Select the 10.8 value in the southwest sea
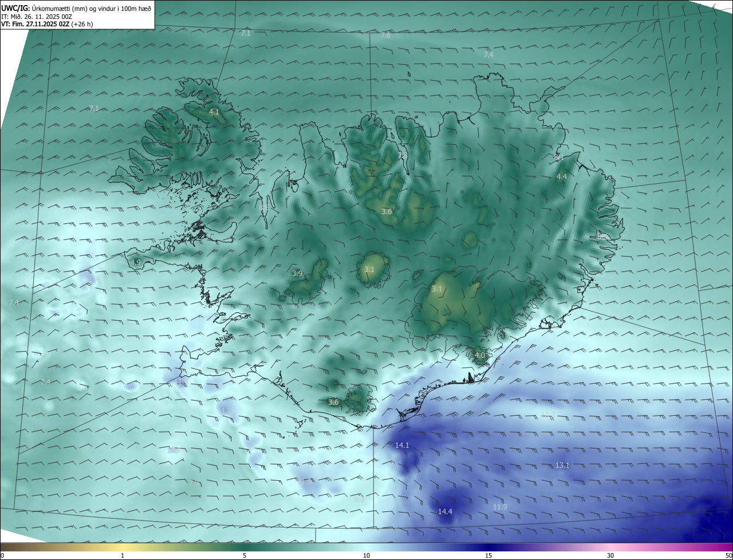Viewport: 733px width, 560px height. (x=174, y=450)
